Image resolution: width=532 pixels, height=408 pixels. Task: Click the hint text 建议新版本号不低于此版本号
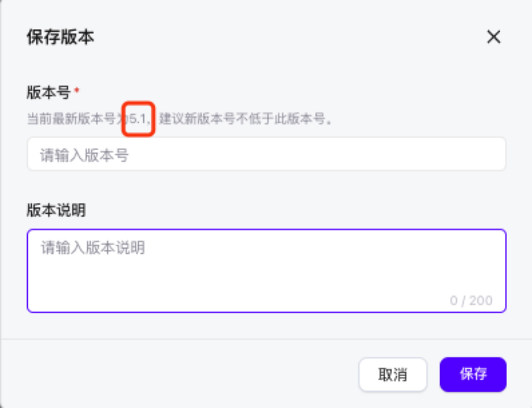click(242, 119)
